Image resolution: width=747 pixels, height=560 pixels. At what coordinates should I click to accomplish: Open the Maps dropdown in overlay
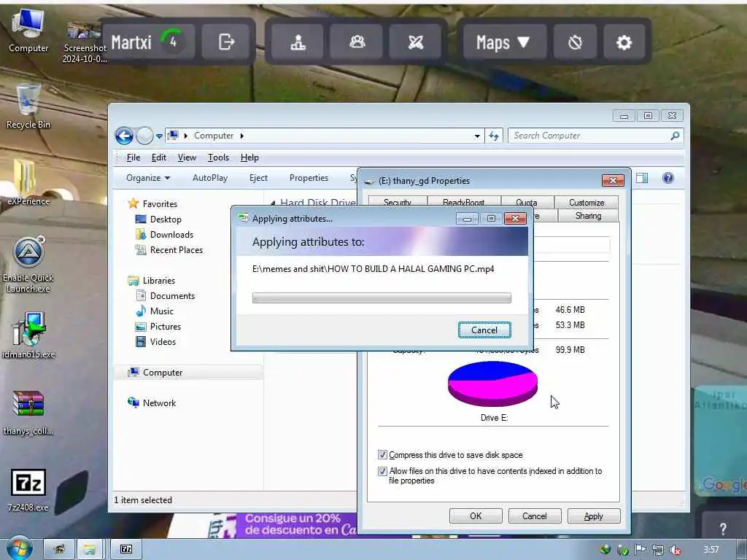[503, 42]
